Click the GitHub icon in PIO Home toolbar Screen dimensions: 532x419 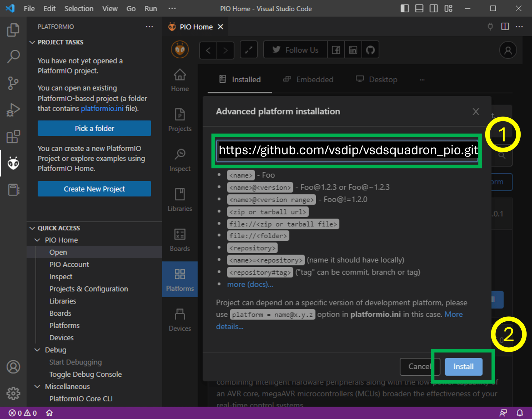370,50
